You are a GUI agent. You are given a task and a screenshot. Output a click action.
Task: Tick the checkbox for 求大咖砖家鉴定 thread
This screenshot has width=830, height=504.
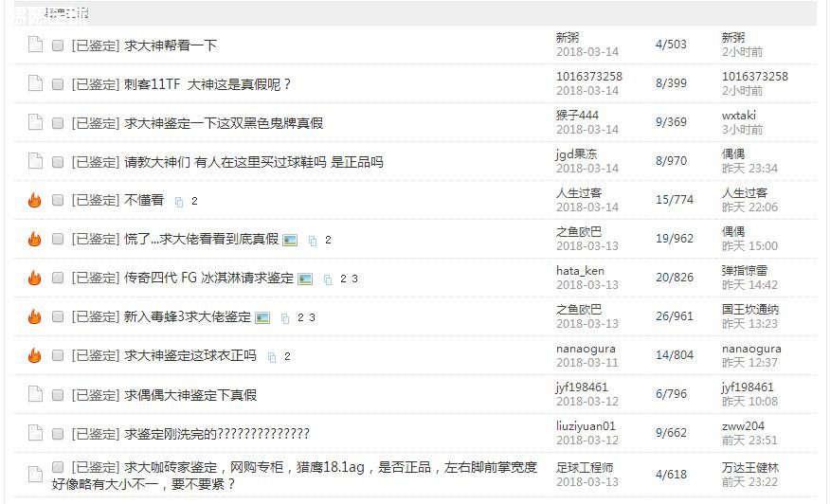pos(58,467)
